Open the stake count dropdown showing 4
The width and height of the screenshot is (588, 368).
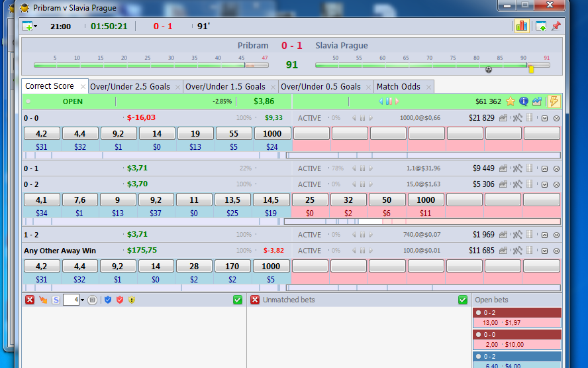(x=83, y=300)
